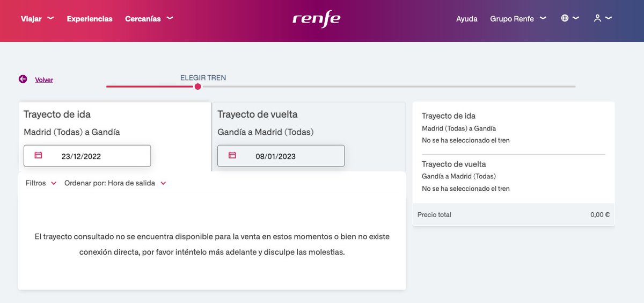644x303 pixels.
Task: Click summary Trayecto de vuelta heading
Action: click(454, 164)
